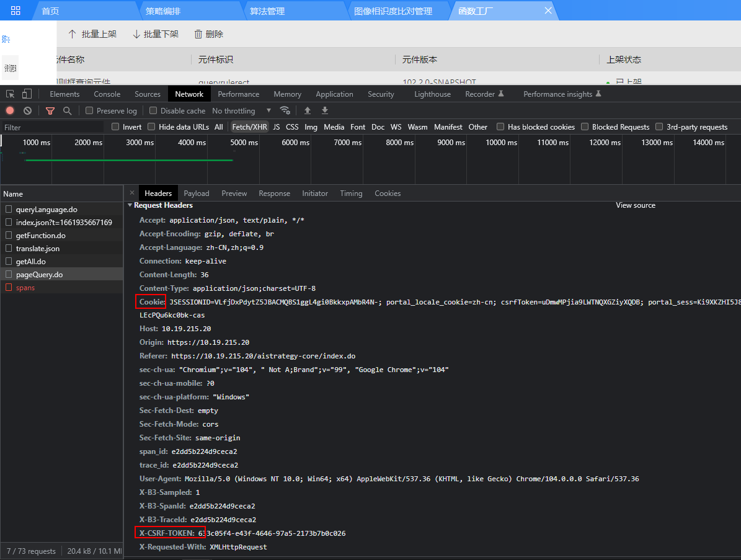Check Hide data URLs checkbox
The height and width of the screenshot is (560, 741).
(x=151, y=127)
